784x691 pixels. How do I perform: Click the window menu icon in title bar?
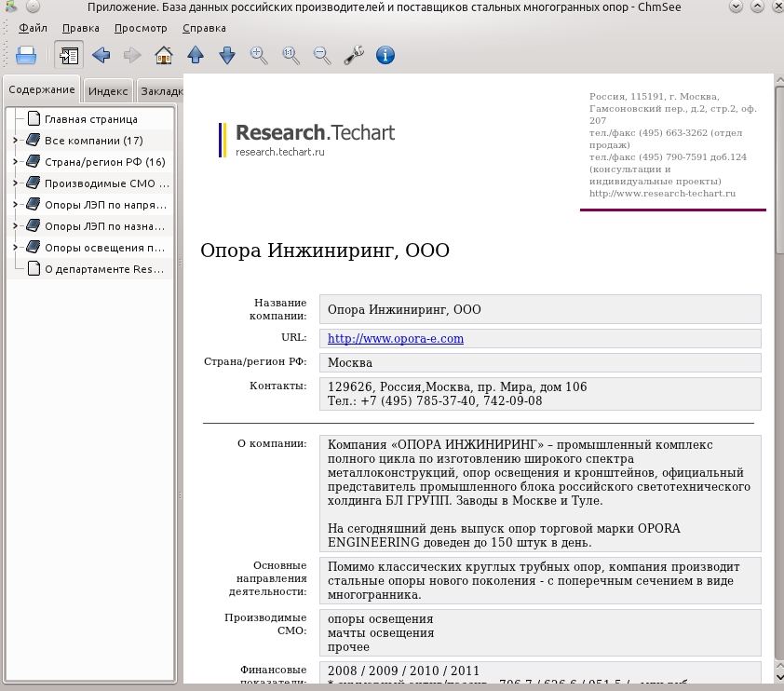click(x=11, y=7)
